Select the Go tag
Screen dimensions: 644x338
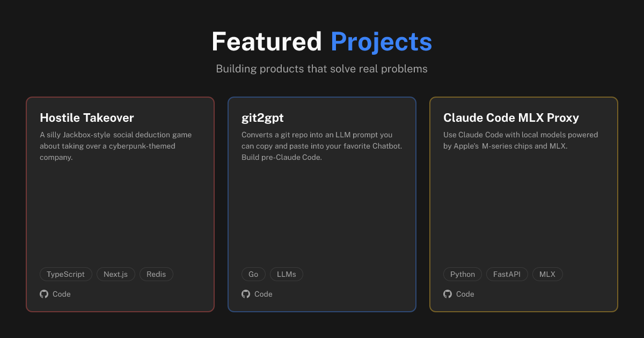pos(253,274)
